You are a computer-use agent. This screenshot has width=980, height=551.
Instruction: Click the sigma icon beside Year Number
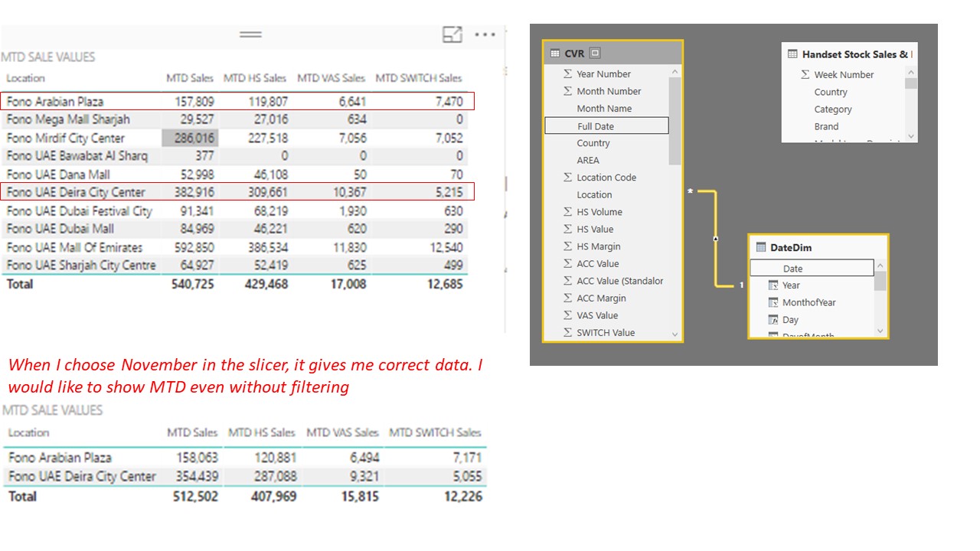(567, 74)
